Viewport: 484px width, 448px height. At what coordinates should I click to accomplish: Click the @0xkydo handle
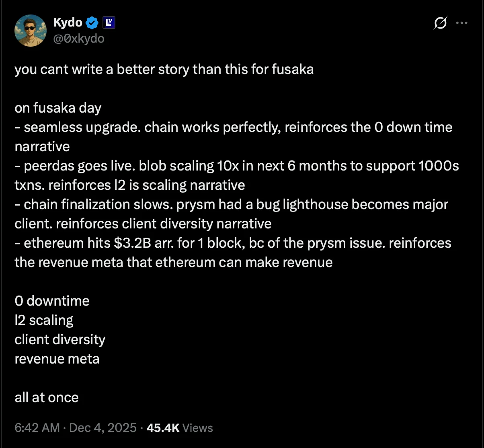click(x=78, y=39)
